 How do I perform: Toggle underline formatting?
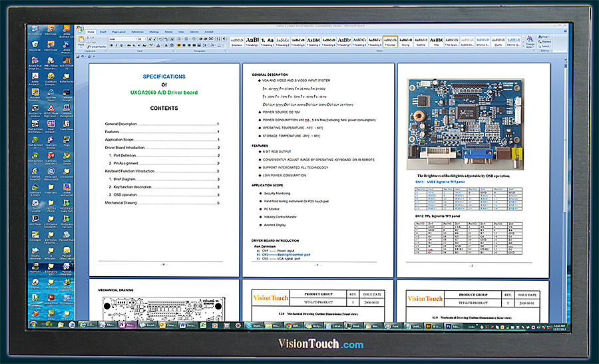tap(121, 46)
